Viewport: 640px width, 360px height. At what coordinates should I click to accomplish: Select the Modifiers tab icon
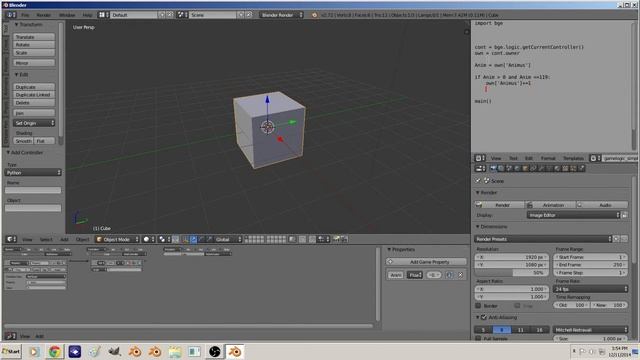541,168
